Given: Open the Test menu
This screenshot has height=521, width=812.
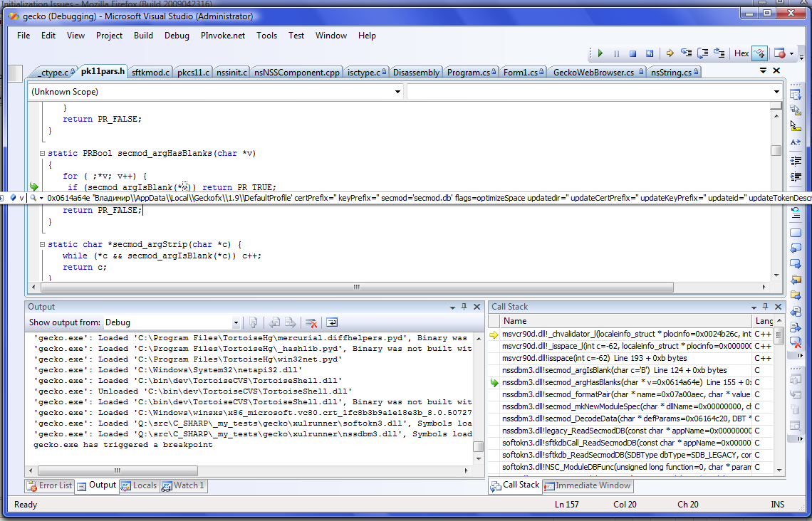Looking at the screenshot, I should coord(296,36).
